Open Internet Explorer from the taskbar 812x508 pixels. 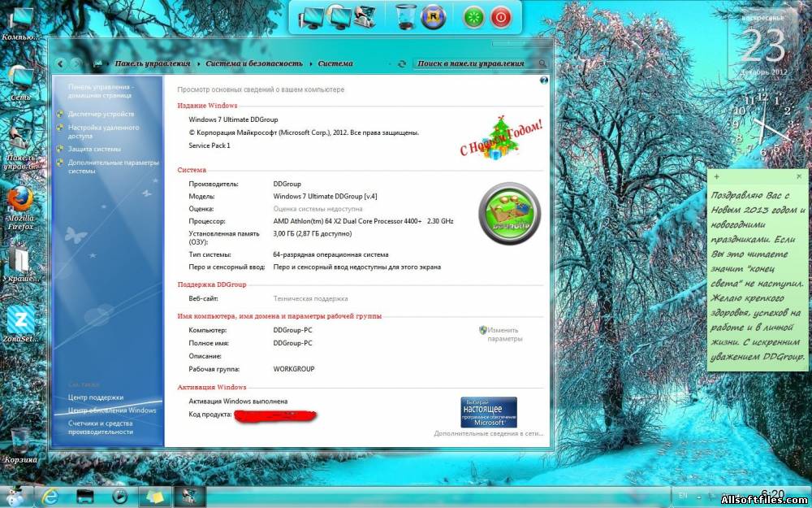[x=50, y=496]
